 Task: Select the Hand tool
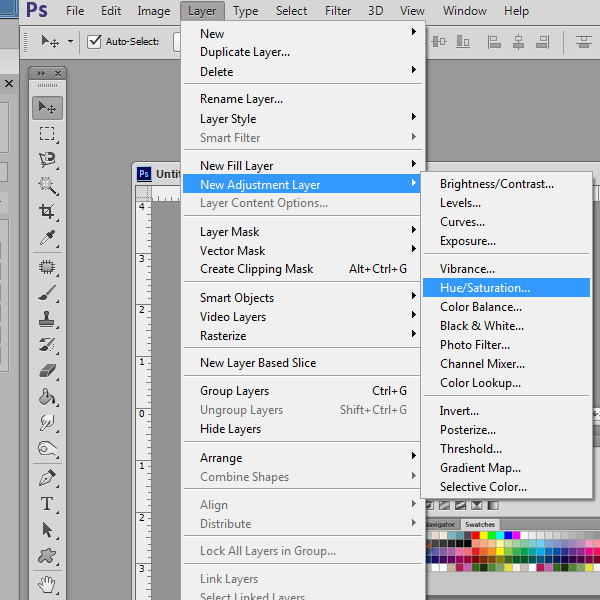tap(47, 584)
